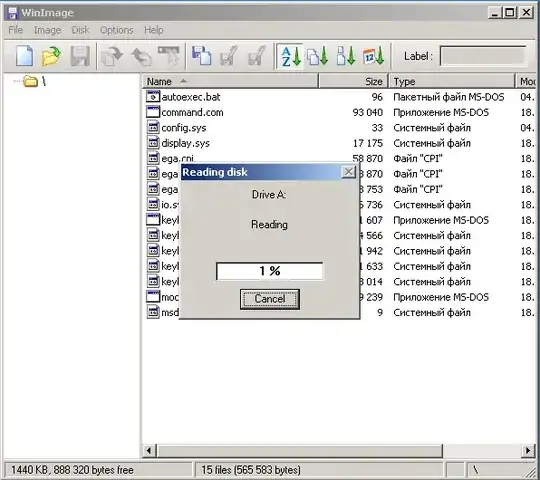The height and width of the screenshot is (480, 540).
Task: Open the Help menu
Action: tap(154, 30)
